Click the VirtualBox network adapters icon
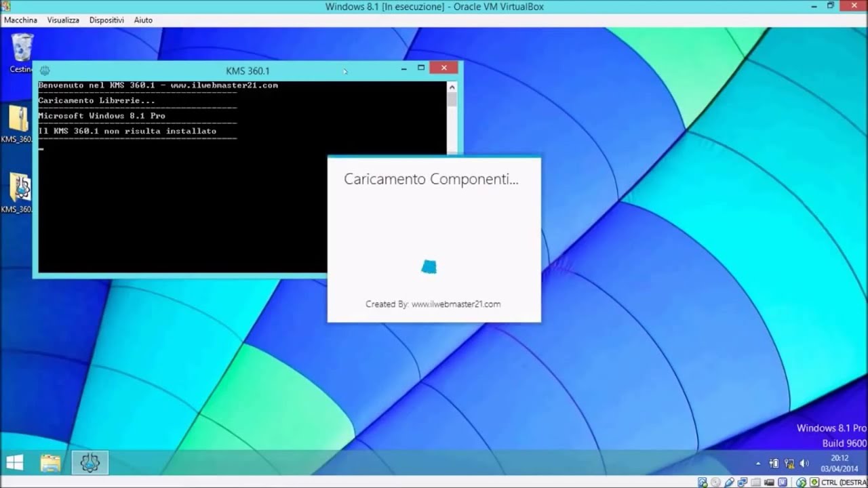868x488 pixels. tap(743, 483)
